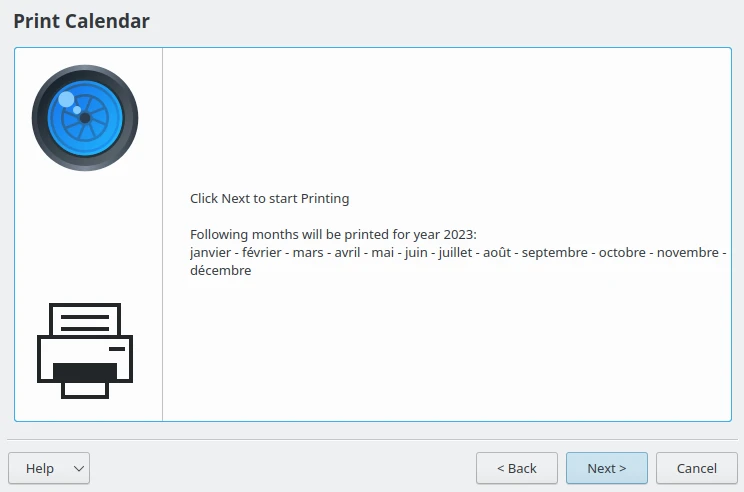This screenshot has height=492, width=744.
Task: Expand the Help button dropdown arrow
Action: click(79, 468)
